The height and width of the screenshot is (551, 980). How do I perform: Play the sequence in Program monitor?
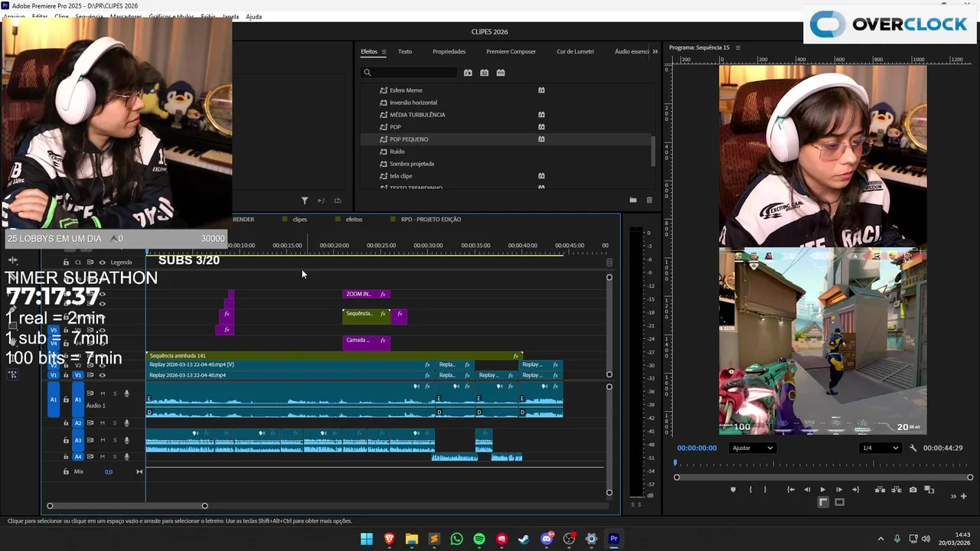tap(823, 490)
